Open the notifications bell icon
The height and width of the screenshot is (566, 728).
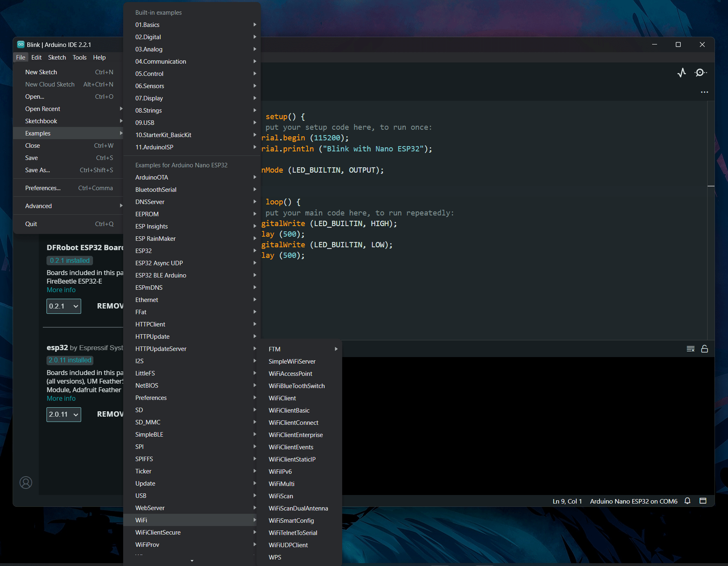[687, 501]
